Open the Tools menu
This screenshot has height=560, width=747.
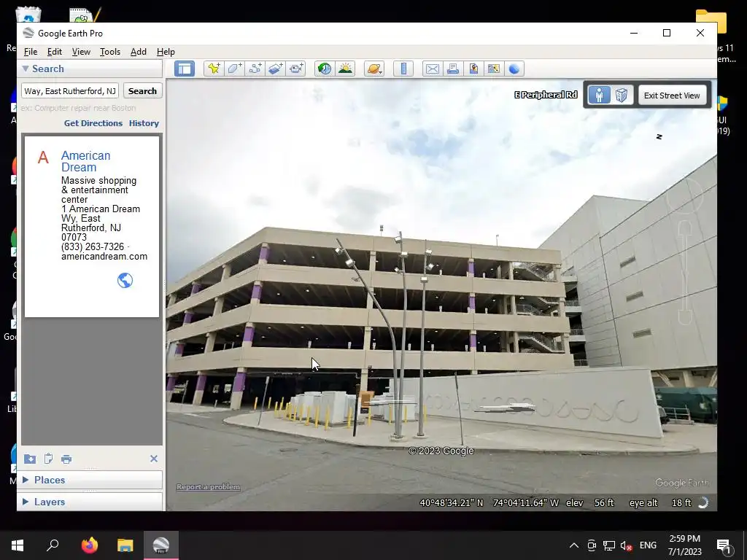pos(110,52)
